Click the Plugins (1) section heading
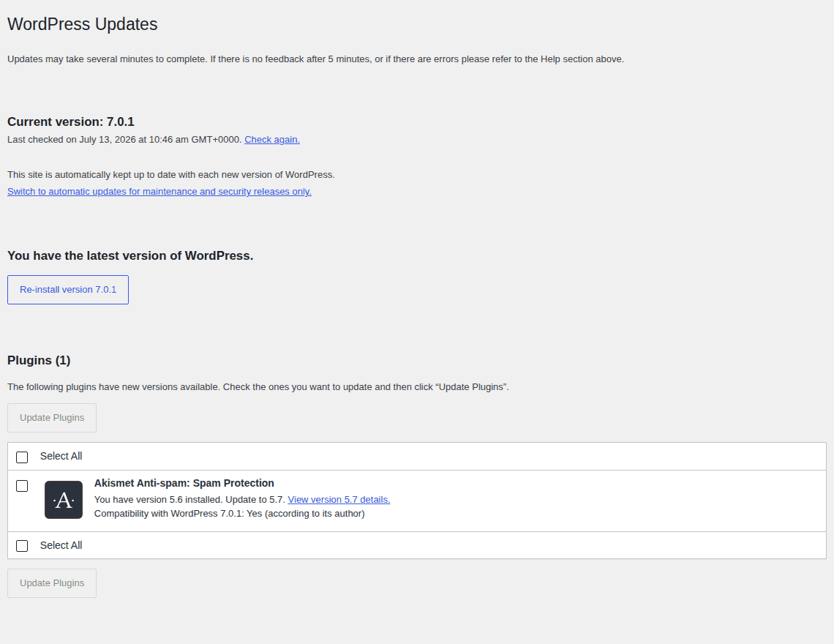The height and width of the screenshot is (644, 834). pyautogui.click(x=39, y=360)
